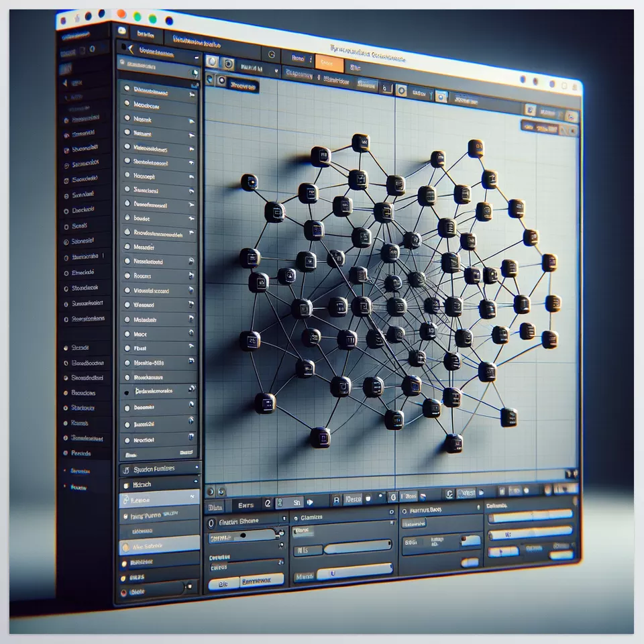Viewport: 644px width, 644px height.
Task: Toggle the circle beside Stoodarak in far-left sidebar
Action: tap(66, 288)
